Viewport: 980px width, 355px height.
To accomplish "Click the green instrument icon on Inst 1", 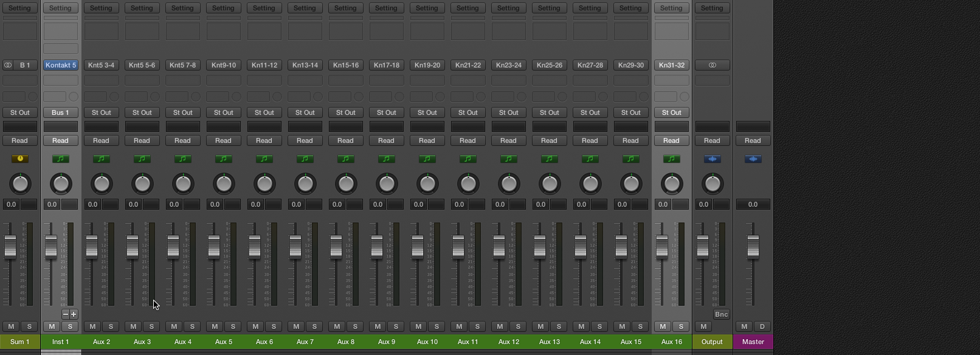I will (x=61, y=159).
